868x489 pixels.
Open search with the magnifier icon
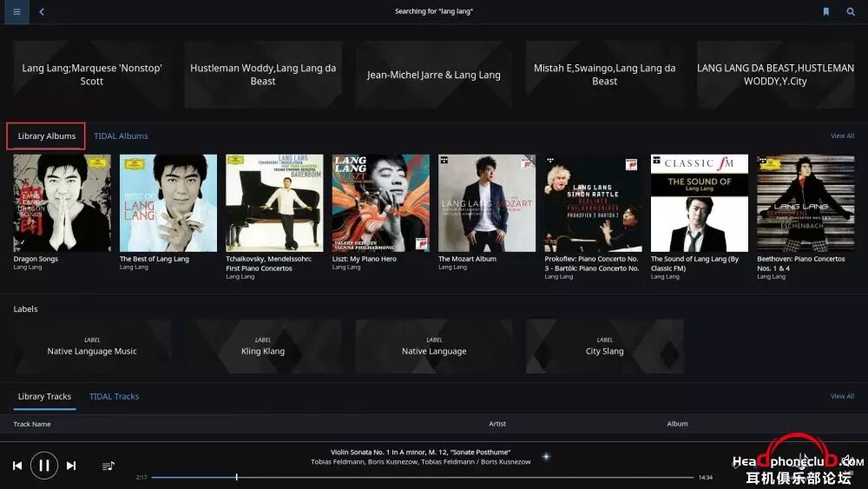[851, 11]
